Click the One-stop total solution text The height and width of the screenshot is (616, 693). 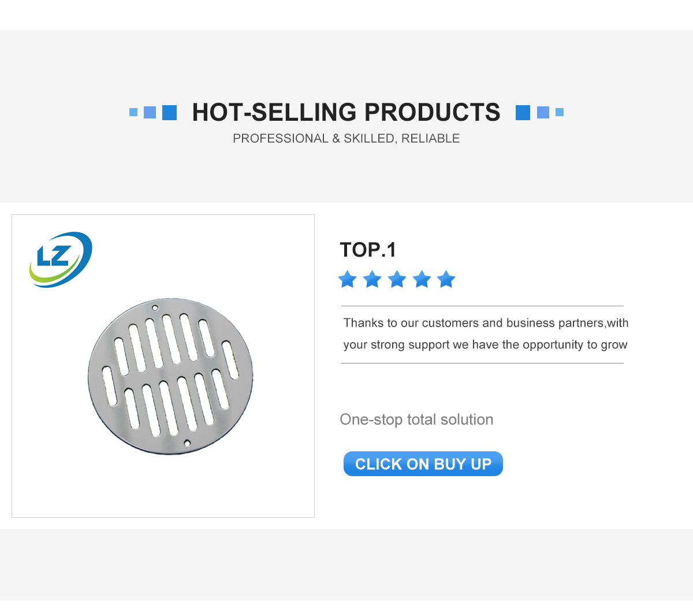[x=416, y=420]
